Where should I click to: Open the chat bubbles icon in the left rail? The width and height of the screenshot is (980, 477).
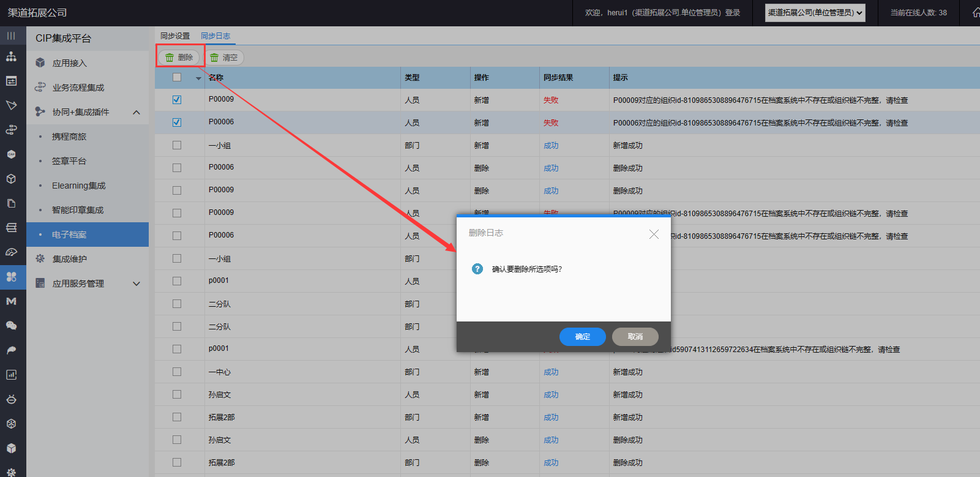click(11, 326)
